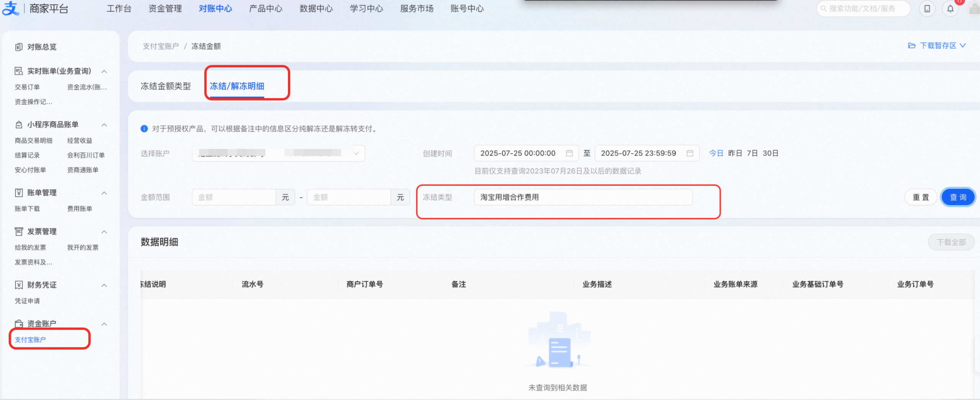Open 学习中心 in top navigation
Image resolution: width=980 pixels, height=400 pixels.
pyautogui.click(x=366, y=8)
